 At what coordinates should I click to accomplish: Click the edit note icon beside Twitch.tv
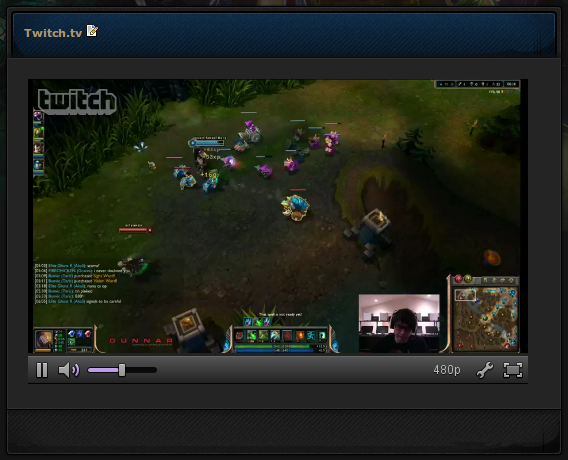click(x=92, y=31)
